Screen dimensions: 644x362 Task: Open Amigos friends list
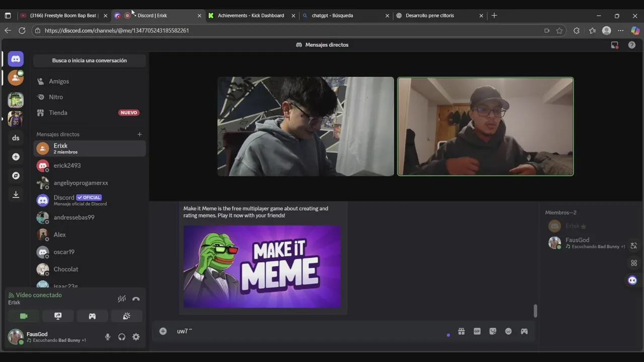coord(90,81)
